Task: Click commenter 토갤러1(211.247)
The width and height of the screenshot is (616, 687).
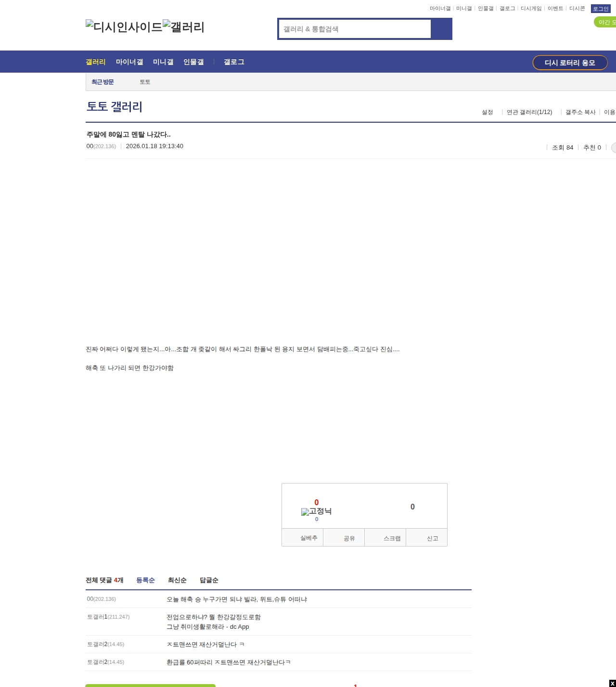Action: 108,617
